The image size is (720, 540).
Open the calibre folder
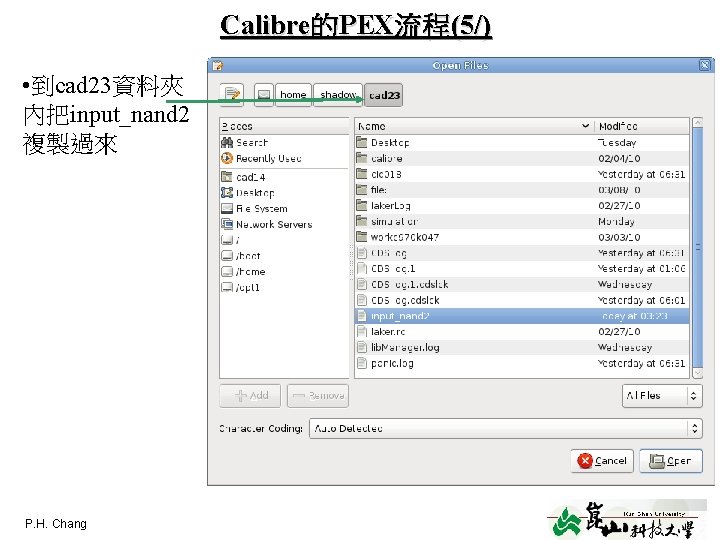click(x=522, y=158)
